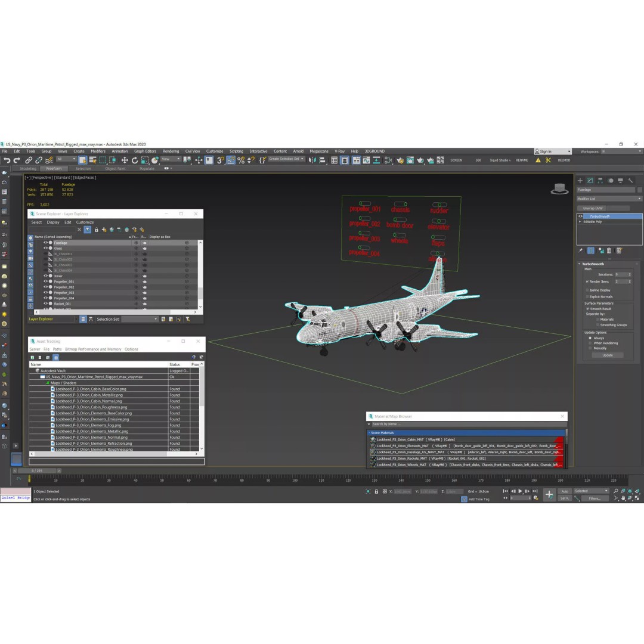Viewport: 644px width, 644px height.
Task: Click the RENAME toolbar button
Action: (x=522, y=160)
